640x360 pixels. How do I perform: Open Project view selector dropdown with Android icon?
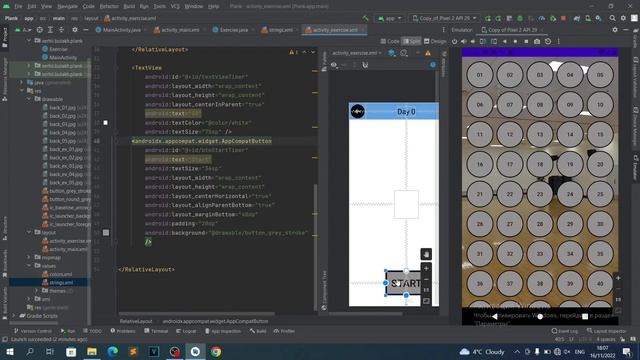[23, 30]
